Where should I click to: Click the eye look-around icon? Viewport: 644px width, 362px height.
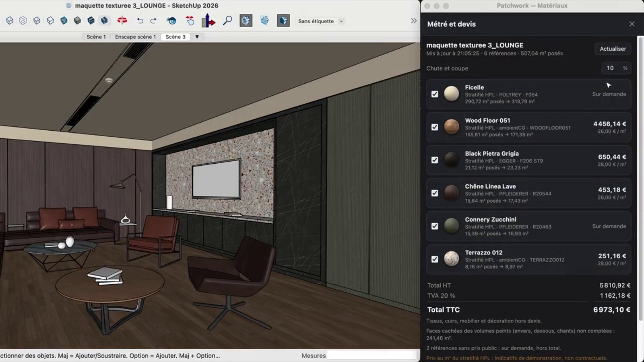click(171, 21)
